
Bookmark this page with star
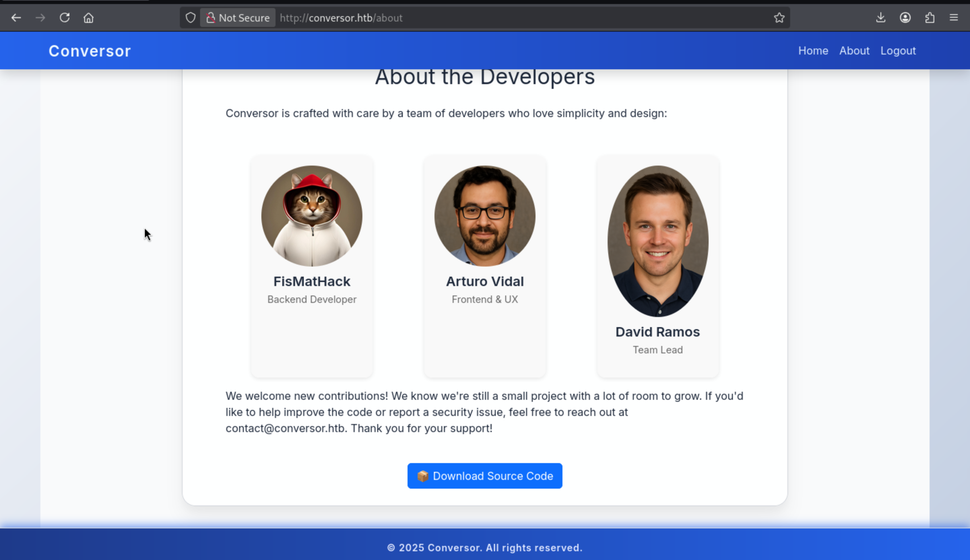pos(779,18)
